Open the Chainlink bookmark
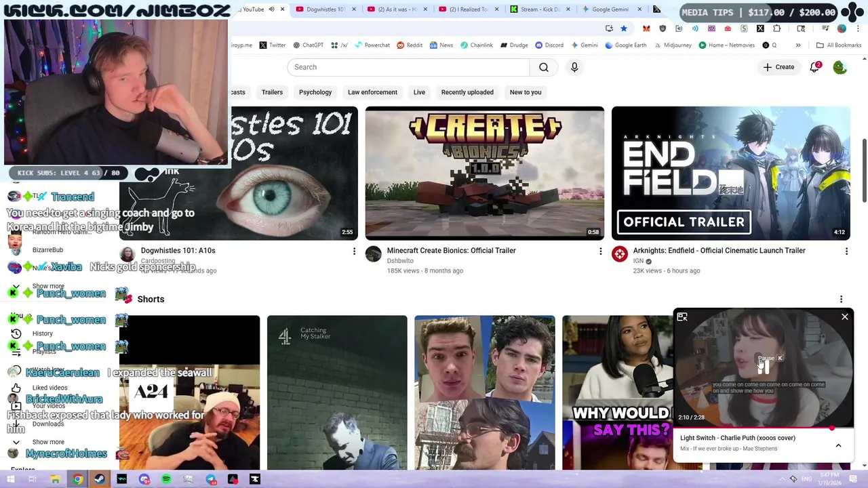 [477, 45]
